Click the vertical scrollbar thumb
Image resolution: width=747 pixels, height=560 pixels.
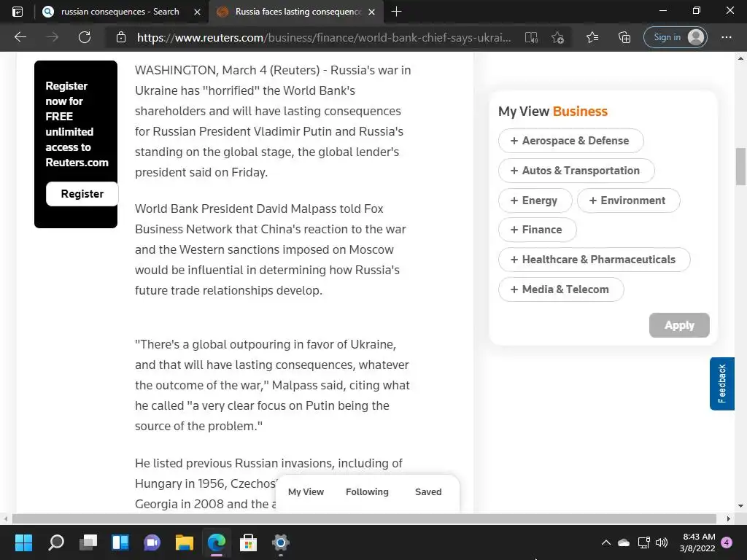click(740, 166)
